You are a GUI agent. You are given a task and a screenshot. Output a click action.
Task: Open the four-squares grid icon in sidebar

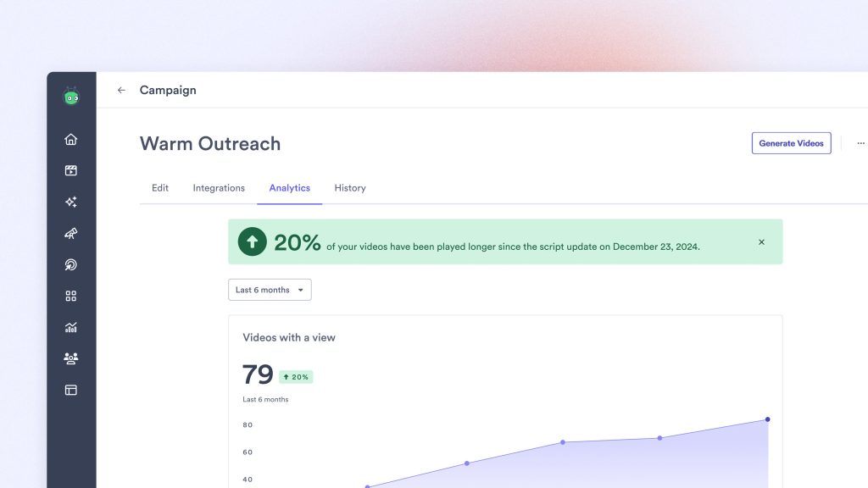pyautogui.click(x=71, y=296)
